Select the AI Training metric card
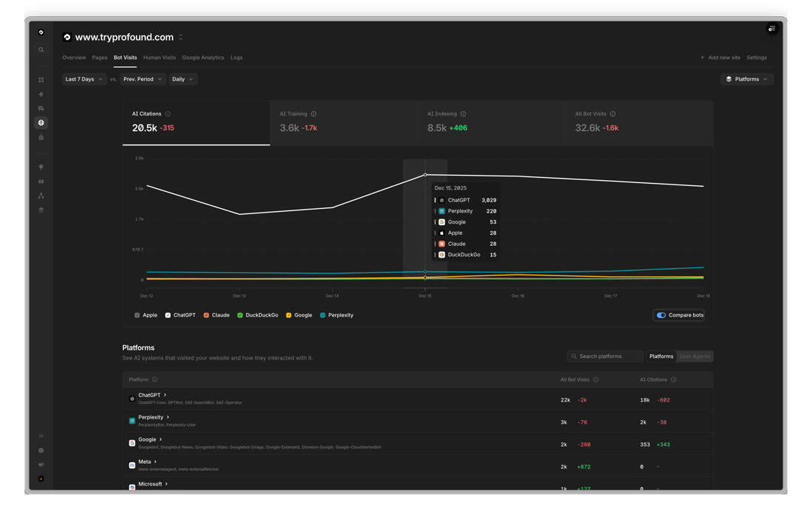 point(344,123)
